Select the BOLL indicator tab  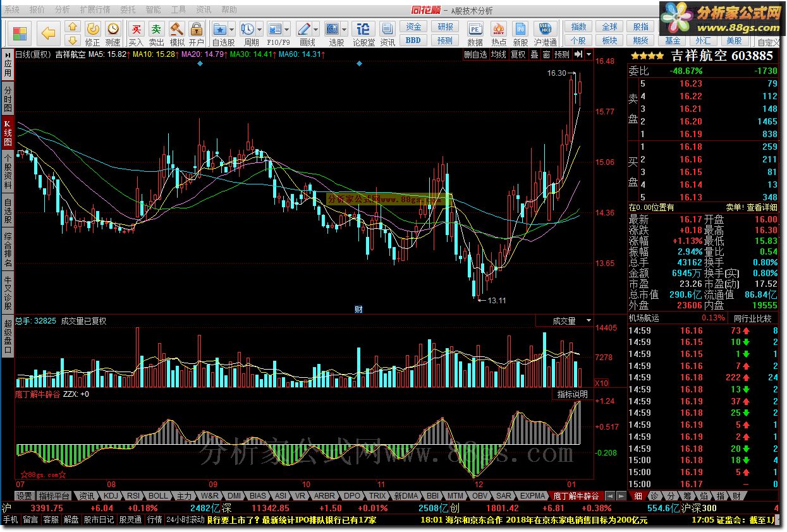[159, 496]
